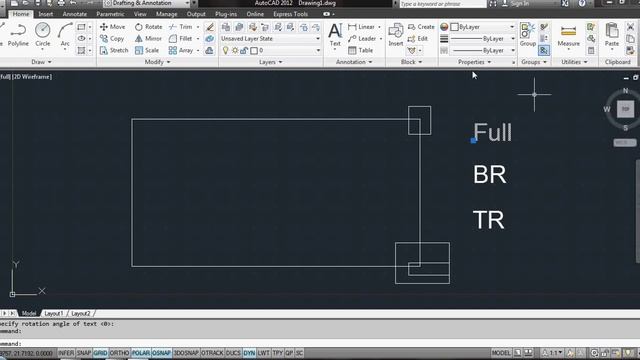Activate the Scale tool
Screen dimensions: 640x360
tap(147, 50)
